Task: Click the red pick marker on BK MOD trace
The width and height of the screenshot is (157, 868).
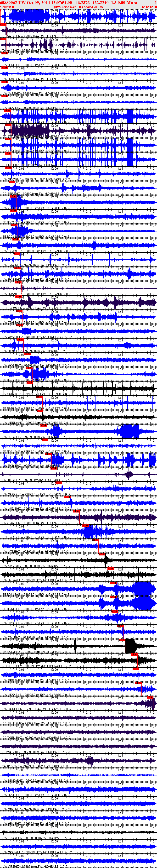Action: click(x=122, y=640)
